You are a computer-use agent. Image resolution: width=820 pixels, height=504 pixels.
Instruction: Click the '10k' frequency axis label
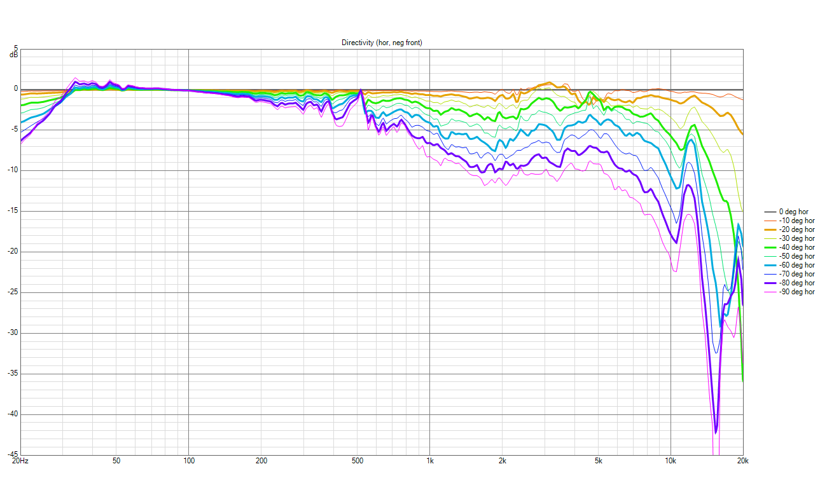click(x=671, y=460)
